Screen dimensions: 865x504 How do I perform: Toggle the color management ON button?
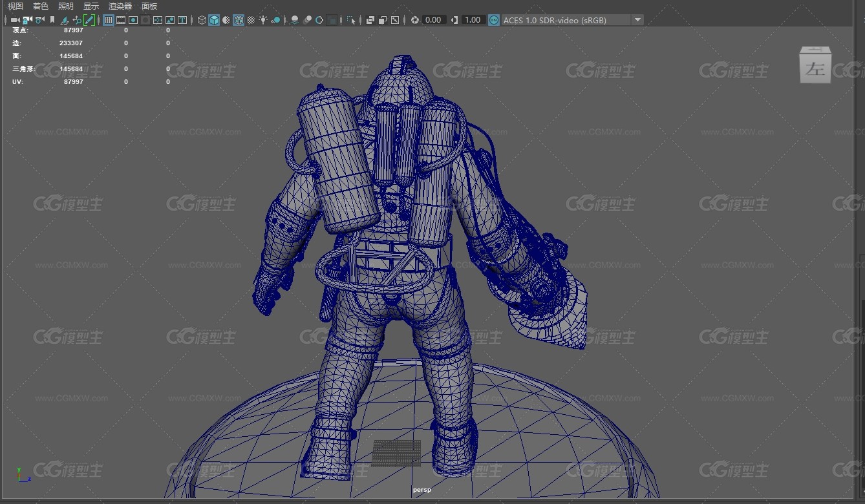[493, 20]
